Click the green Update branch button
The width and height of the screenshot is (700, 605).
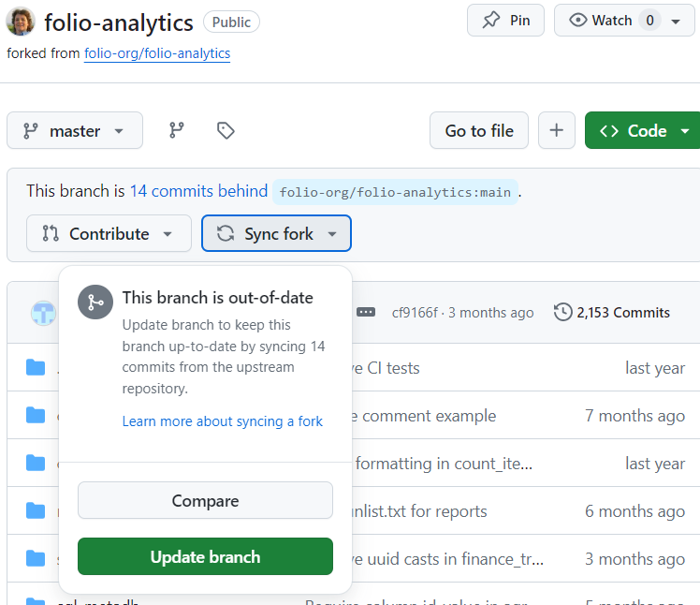[205, 556]
